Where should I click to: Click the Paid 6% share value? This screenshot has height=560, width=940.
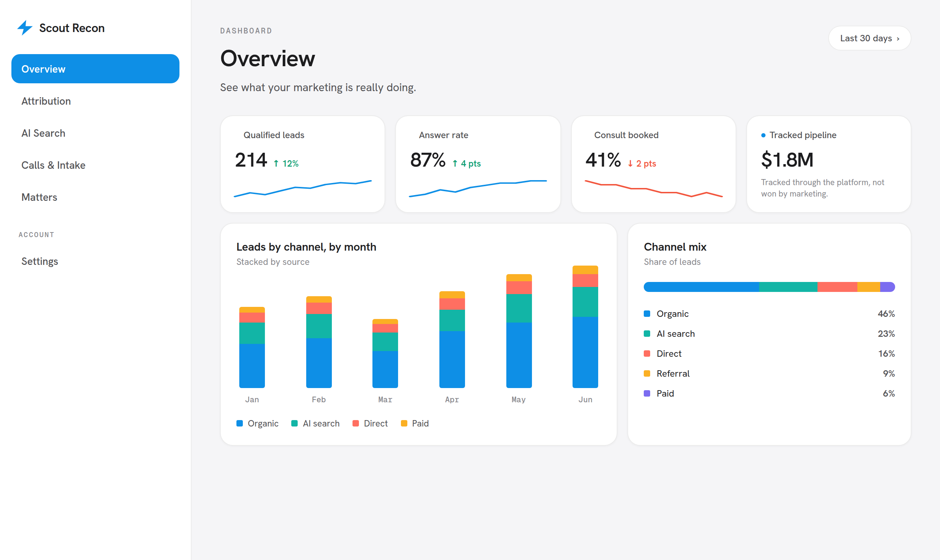tap(889, 393)
